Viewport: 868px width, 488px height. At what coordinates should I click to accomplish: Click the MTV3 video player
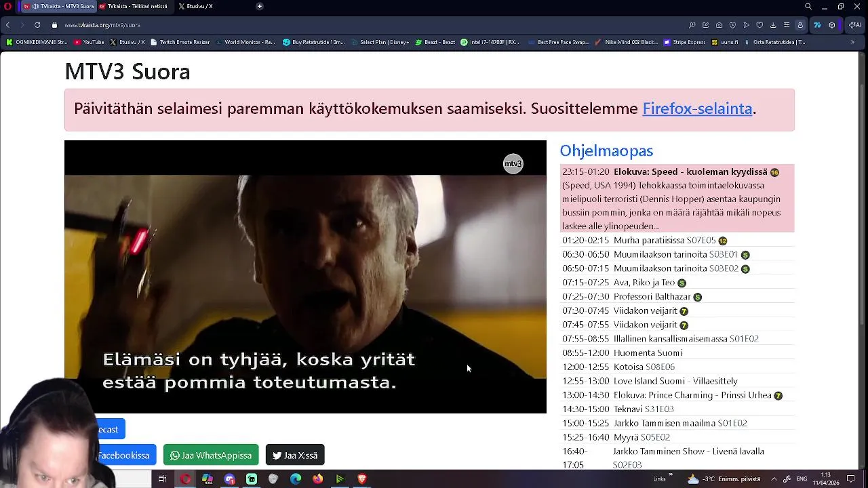pyautogui.click(x=305, y=277)
